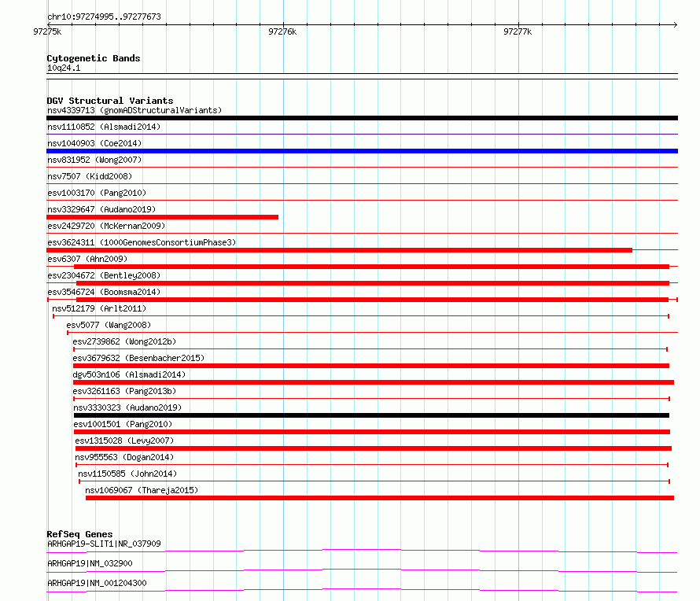Select esv2739862 (Wong2012b) label
Screen dimensions: 700x601
point(124,341)
